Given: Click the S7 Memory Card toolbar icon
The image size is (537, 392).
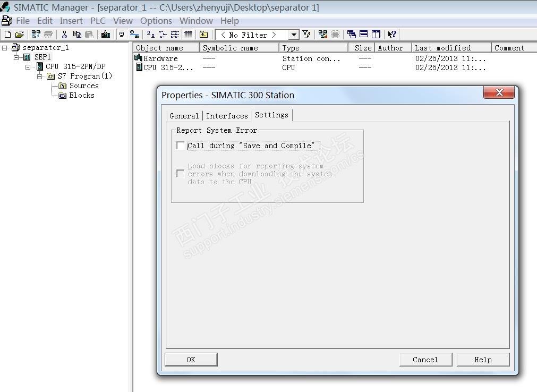Looking at the screenshot, I should (48, 34).
